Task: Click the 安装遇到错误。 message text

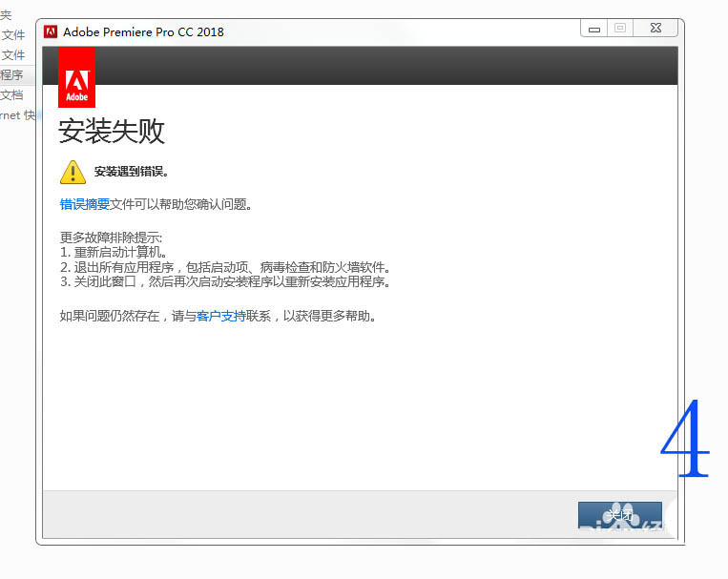Action: point(132,172)
